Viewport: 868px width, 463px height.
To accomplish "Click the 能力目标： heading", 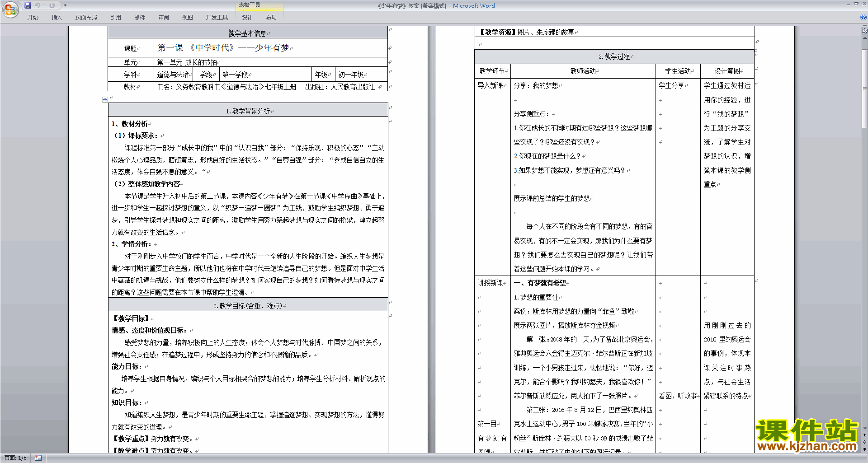I will tap(127, 366).
